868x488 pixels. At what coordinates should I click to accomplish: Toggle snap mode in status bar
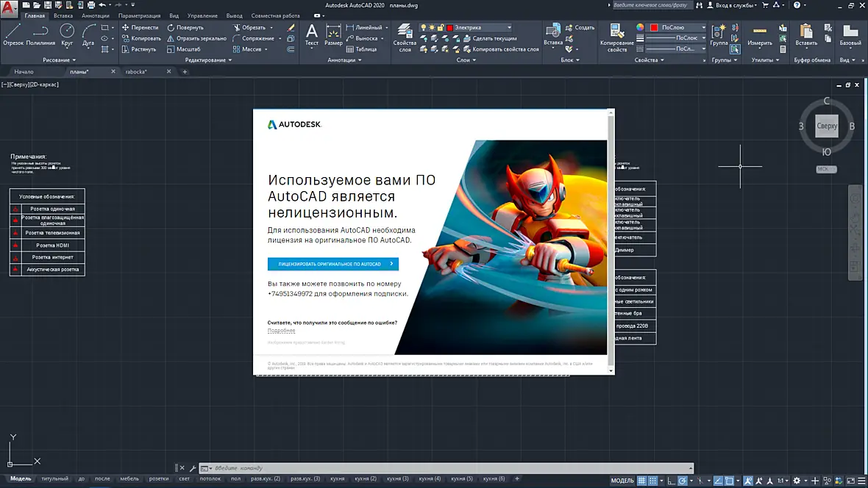click(652, 481)
